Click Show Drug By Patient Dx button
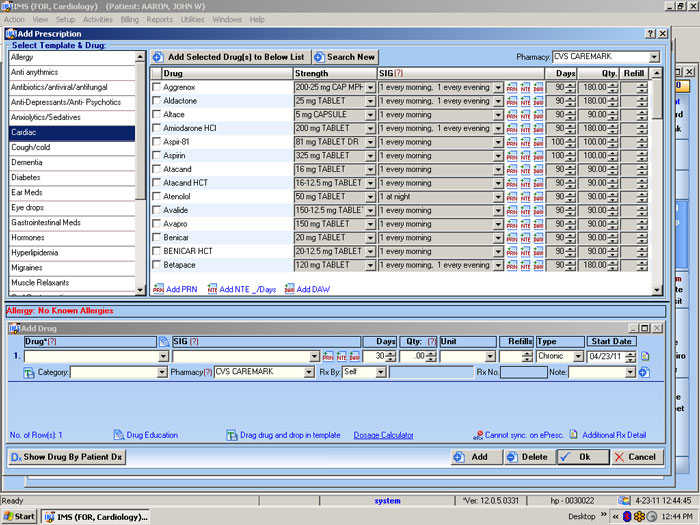This screenshot has width=700, height=525. coord(67,457)
